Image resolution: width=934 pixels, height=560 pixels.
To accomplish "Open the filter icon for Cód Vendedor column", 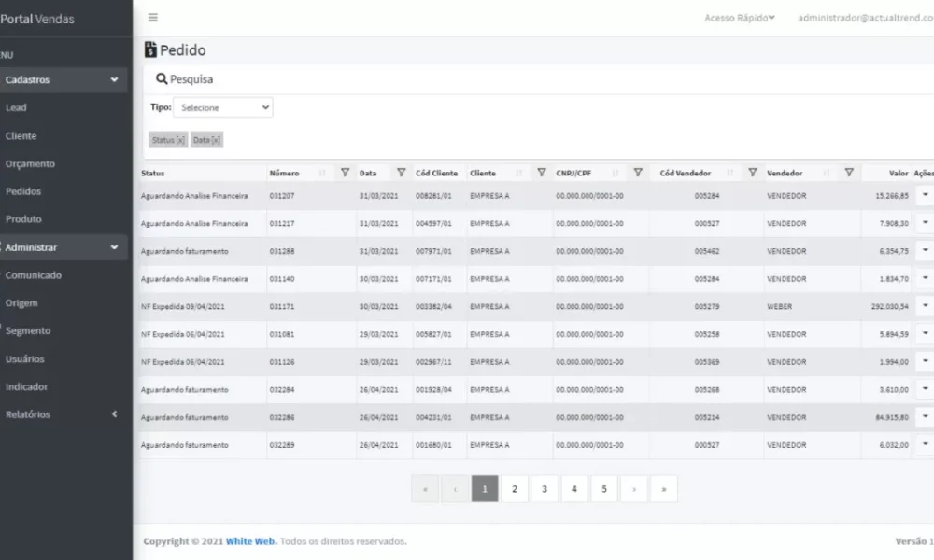I will [x=752, y=173].
